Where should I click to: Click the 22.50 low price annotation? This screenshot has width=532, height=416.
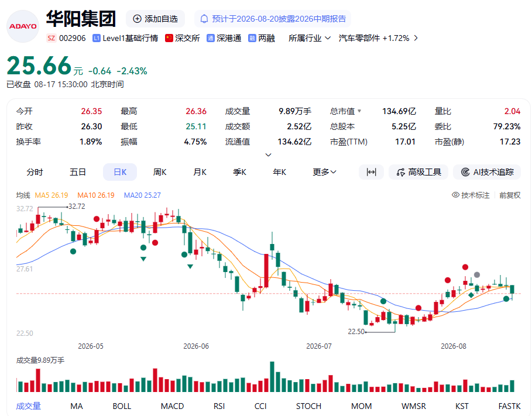point(356,332)
